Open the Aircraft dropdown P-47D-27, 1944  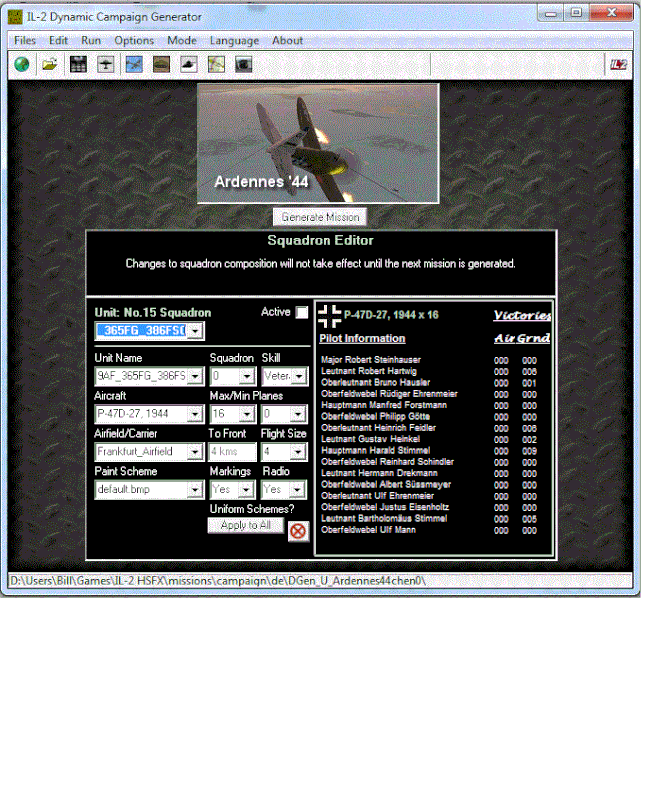click(x=195, y=414)
